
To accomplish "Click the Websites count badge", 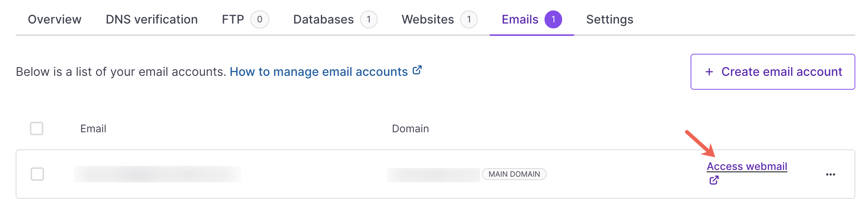I will (x=469, y=19).
